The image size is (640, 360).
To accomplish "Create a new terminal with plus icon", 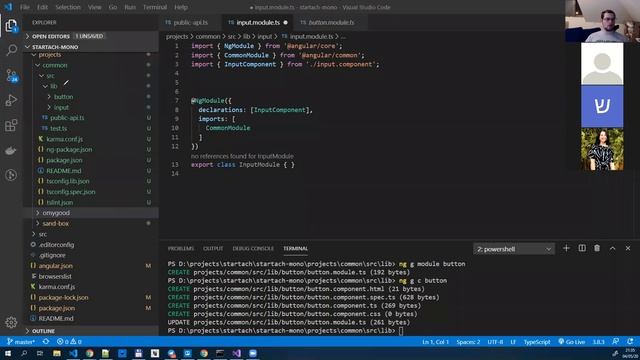I will pos(566,248).
